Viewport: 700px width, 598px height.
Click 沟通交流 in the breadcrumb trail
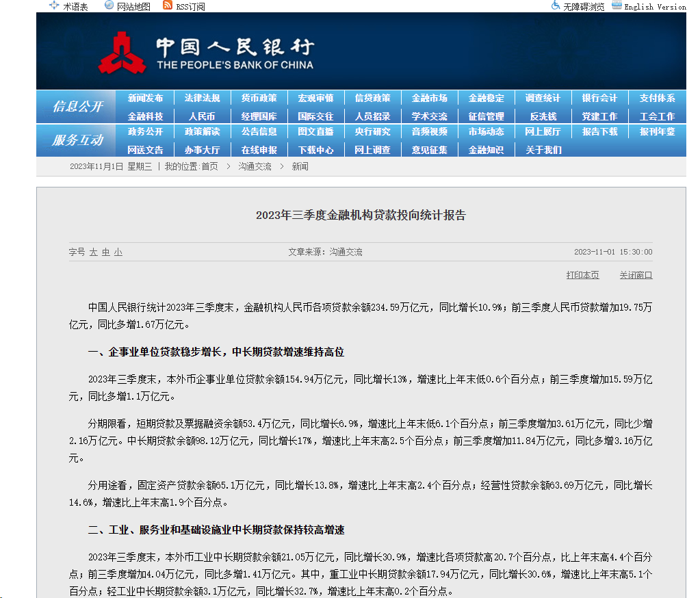[255, 166]
